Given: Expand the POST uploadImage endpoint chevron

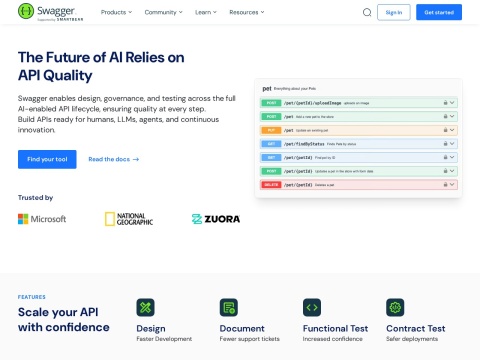Looking at the screenshot, I should tap(452, 103).
